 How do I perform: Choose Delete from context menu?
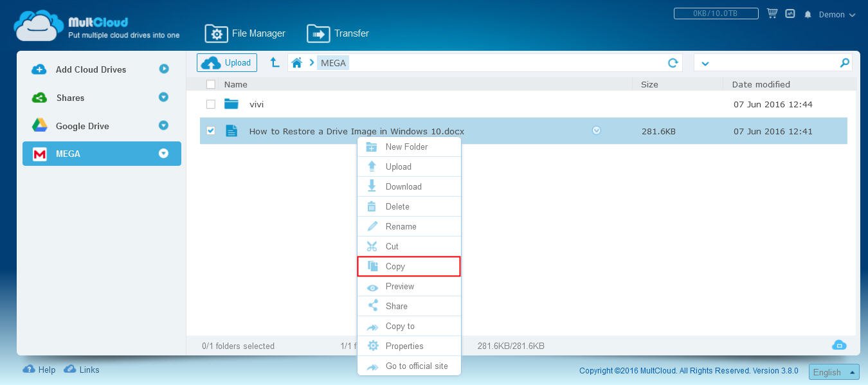click(409, 206)
